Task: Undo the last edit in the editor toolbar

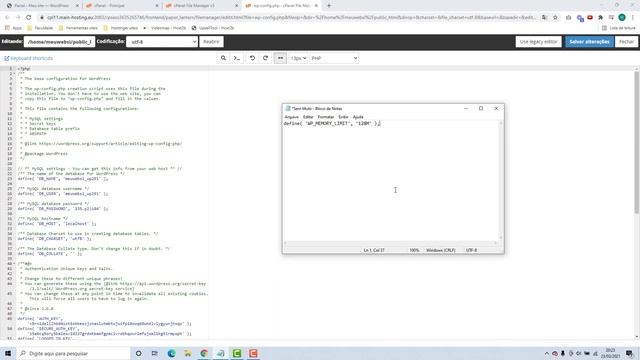Action: [x=252, y=58]
